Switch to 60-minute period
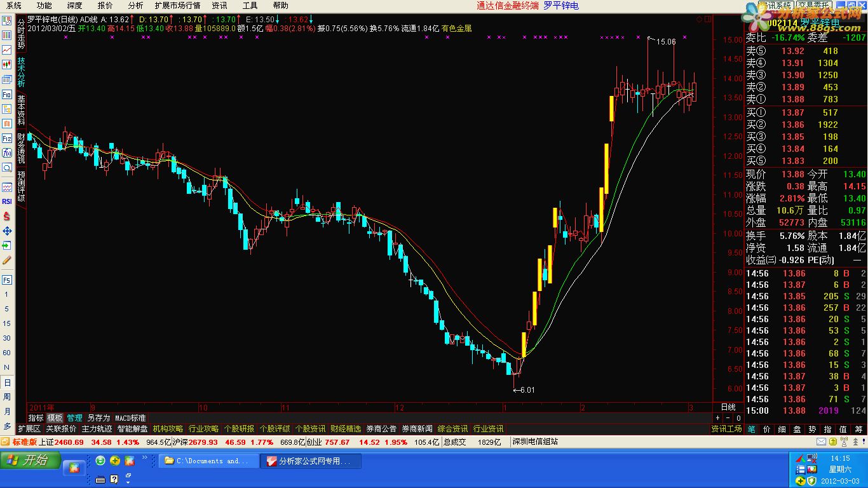The width and height of the screenshot is (868, 488). (7, 353)
